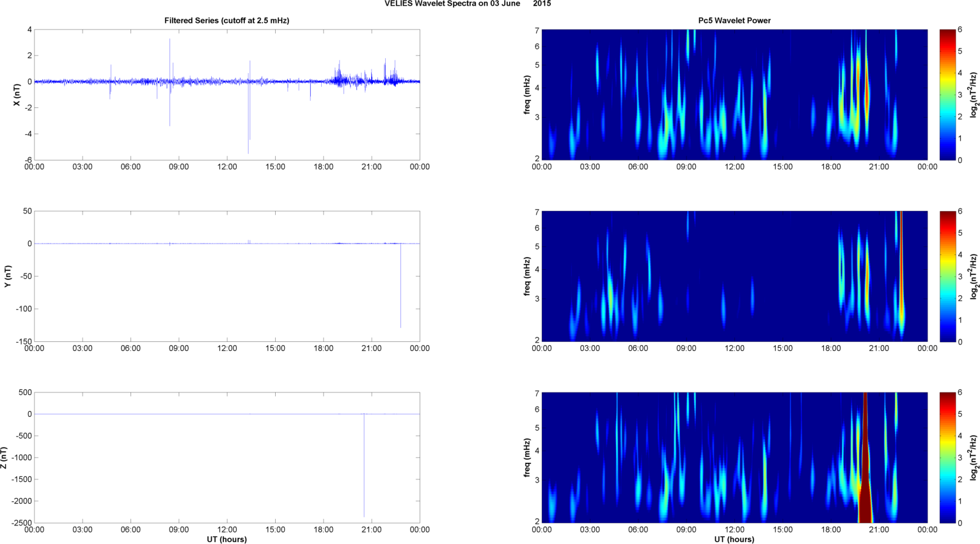Click "freq (mHz)" label of top wavelet plot
980x544 pixels.
527,95
